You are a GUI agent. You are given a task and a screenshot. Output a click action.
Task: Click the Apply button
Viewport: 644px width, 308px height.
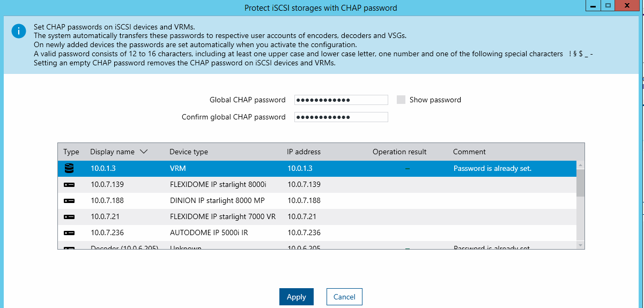pos(296,297)
